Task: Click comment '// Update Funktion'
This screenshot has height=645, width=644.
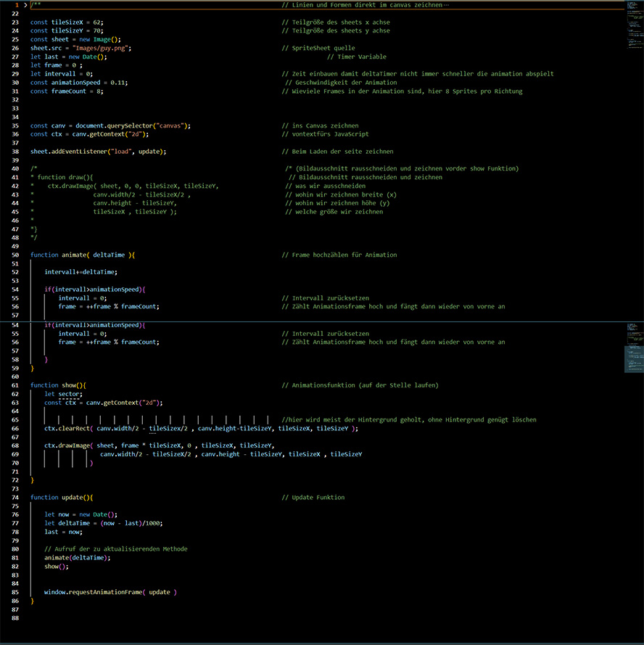Action: (313, 497)
